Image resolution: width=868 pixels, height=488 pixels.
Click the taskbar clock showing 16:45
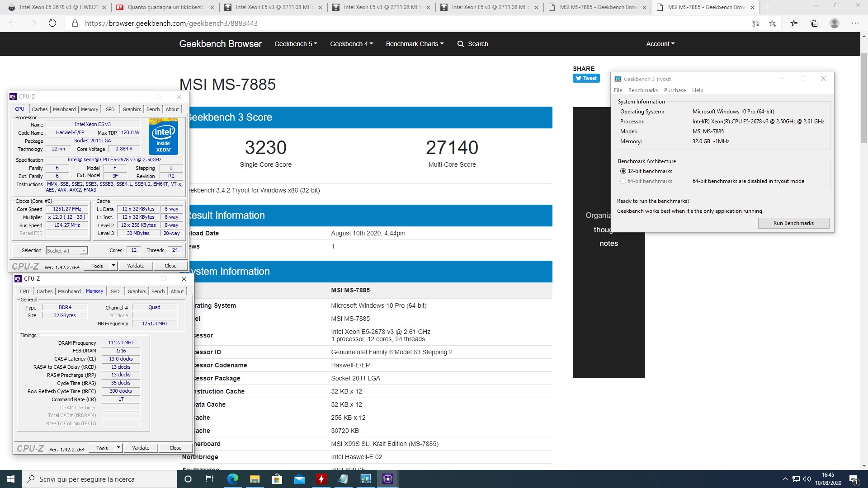pyautogui.click(x=828, y=479)
